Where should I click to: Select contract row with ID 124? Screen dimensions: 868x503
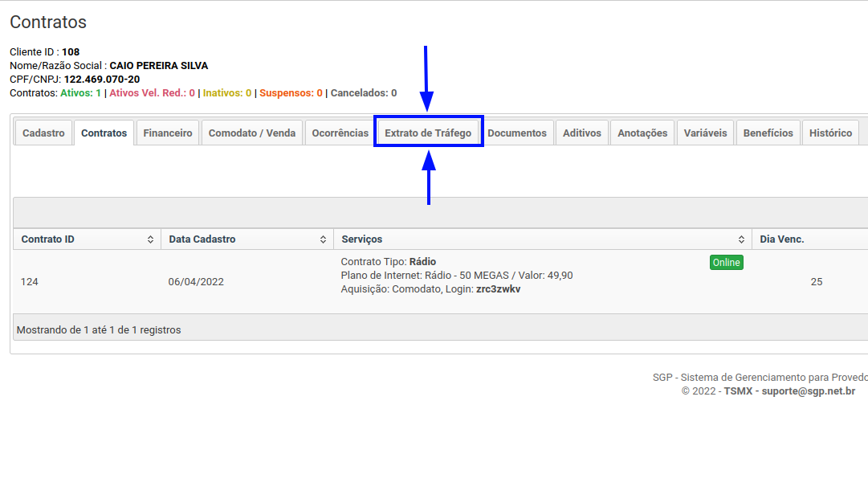(x=30, y=282)
